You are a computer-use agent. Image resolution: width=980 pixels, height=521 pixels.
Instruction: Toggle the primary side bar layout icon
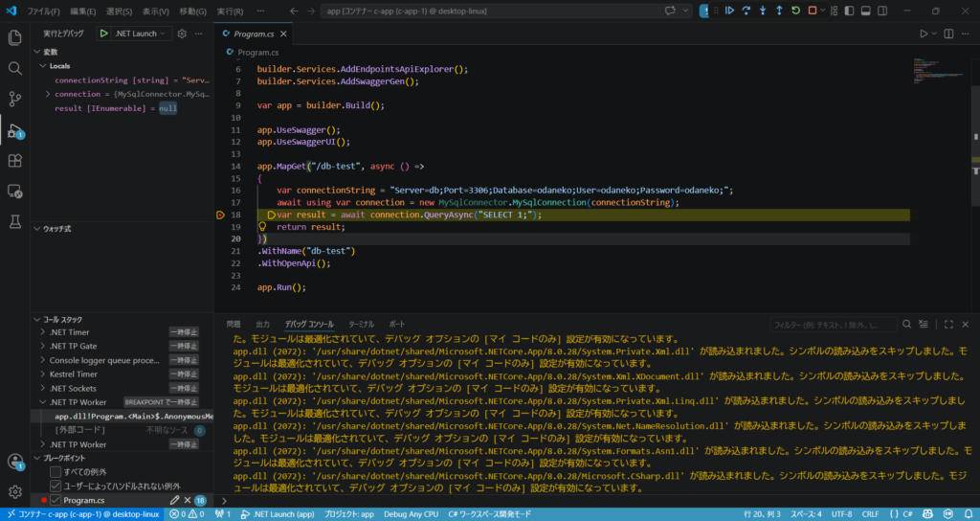849,11
